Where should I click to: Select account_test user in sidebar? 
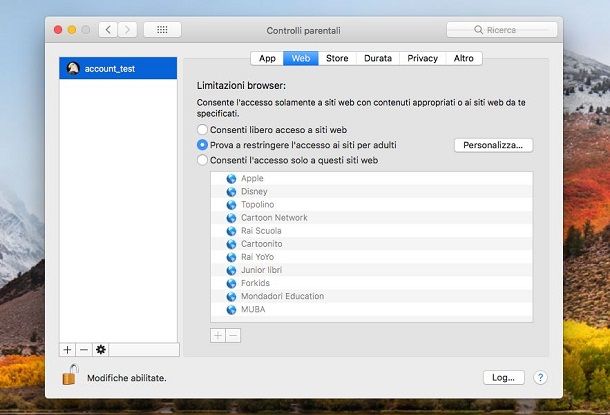(x=118, y=68)
